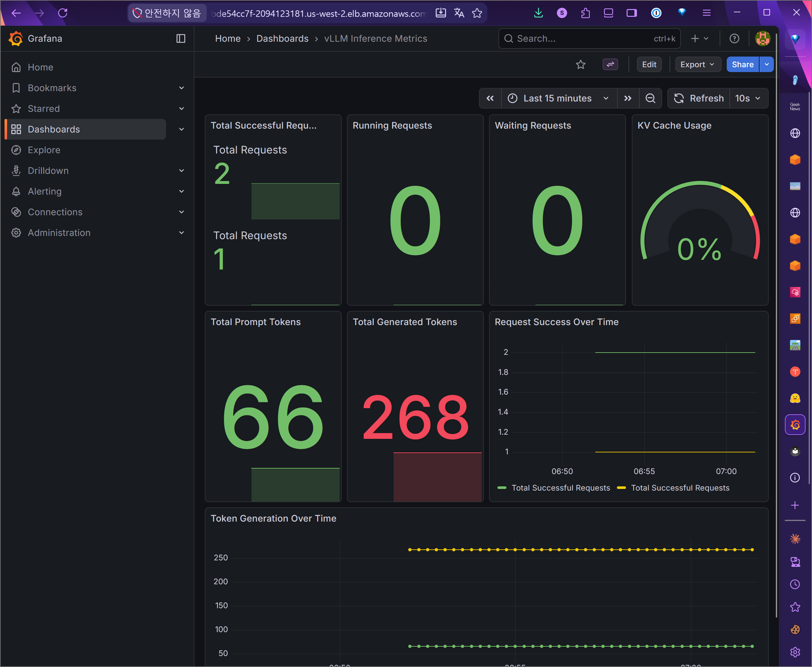Open the Export dropdown

point(698,65)
